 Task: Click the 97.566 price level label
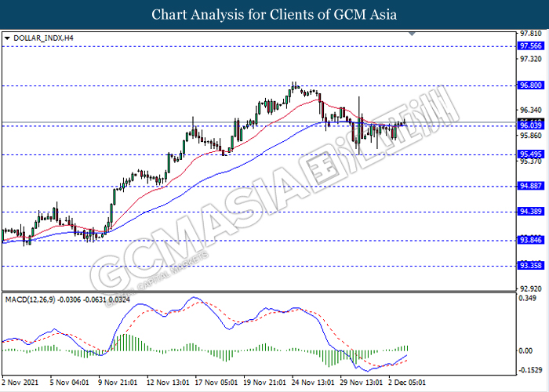point(531,45)
